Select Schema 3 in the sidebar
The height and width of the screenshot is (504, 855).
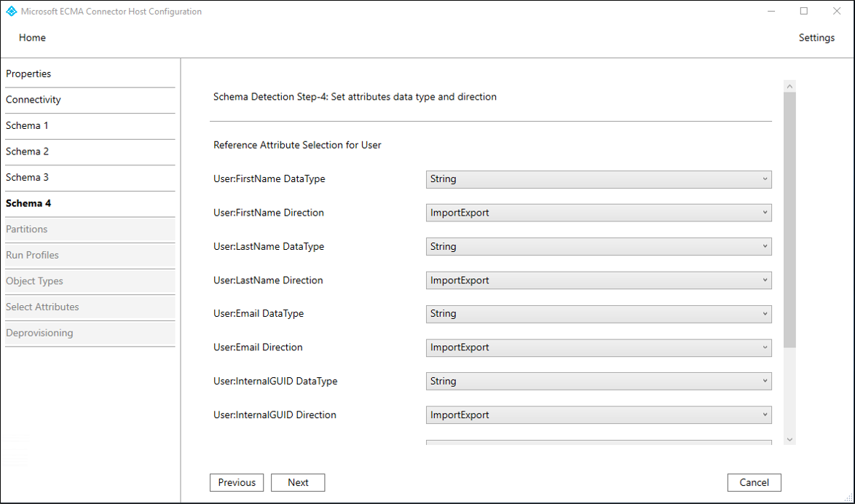pos(27,177)
